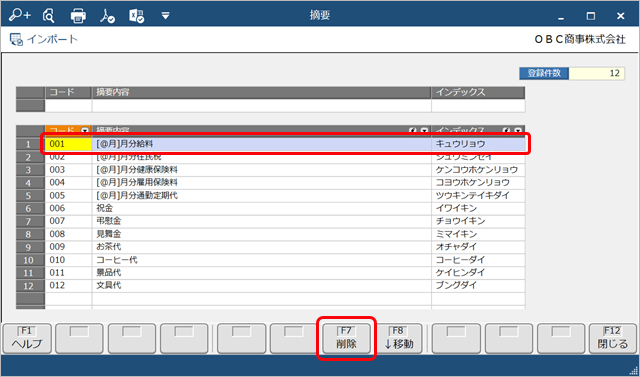Click the コード input field in top entry row

[x=69, y=106]
